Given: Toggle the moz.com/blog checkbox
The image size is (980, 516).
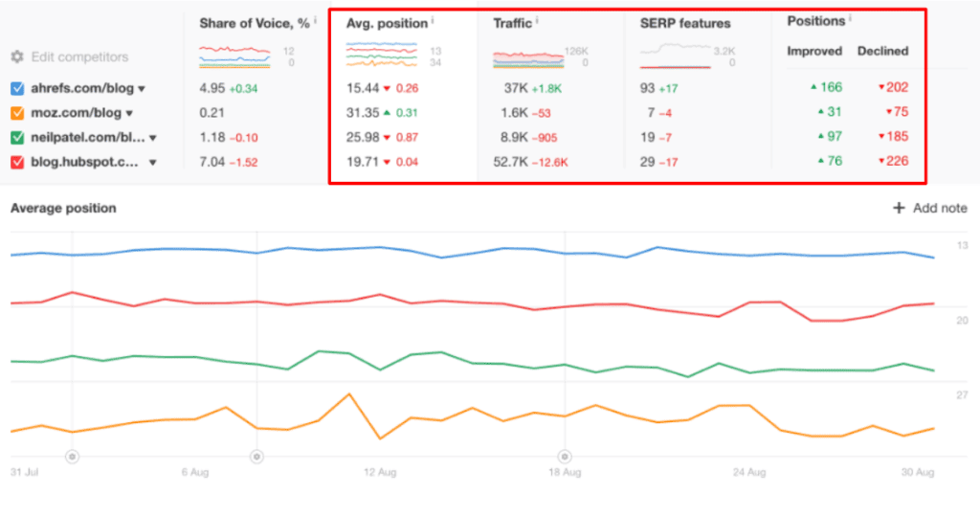Looking at the screenshot, I should pos(17,113).
